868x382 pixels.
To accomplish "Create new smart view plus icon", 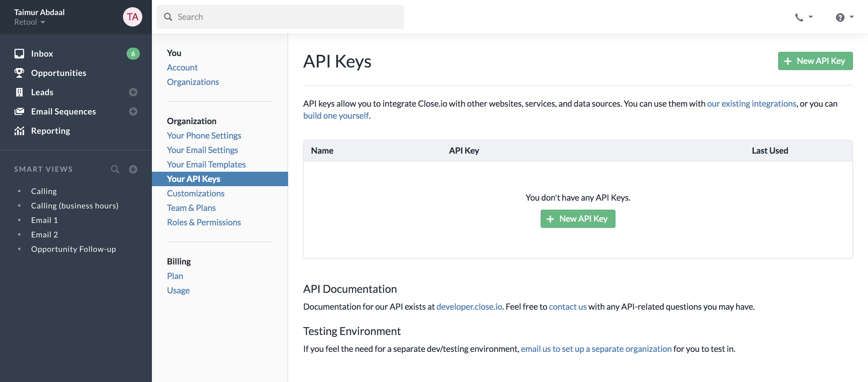I will [133, 169].
